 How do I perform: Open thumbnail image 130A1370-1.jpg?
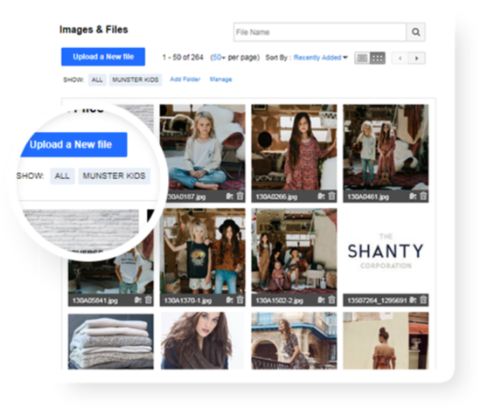[202, 251]
